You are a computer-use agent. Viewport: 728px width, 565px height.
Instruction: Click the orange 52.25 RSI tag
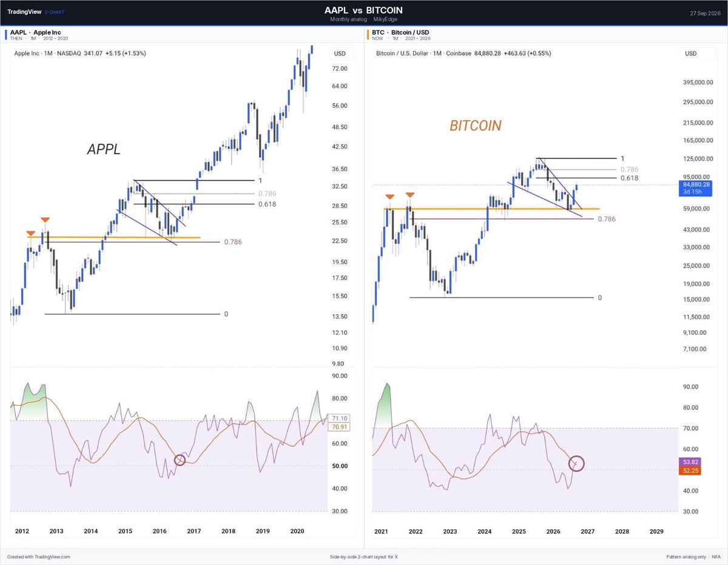point(690,471)
